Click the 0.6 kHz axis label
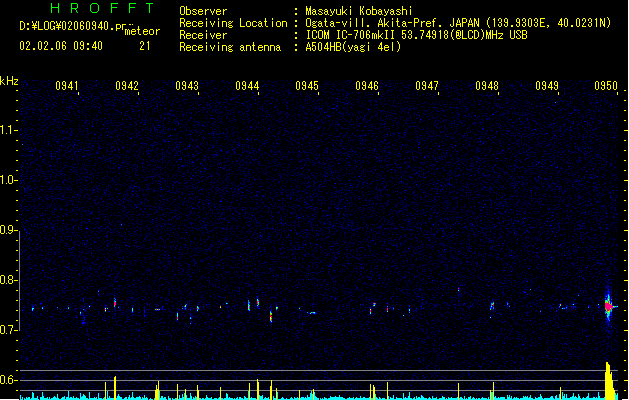The image size is (629, 400). click(8, 380)
